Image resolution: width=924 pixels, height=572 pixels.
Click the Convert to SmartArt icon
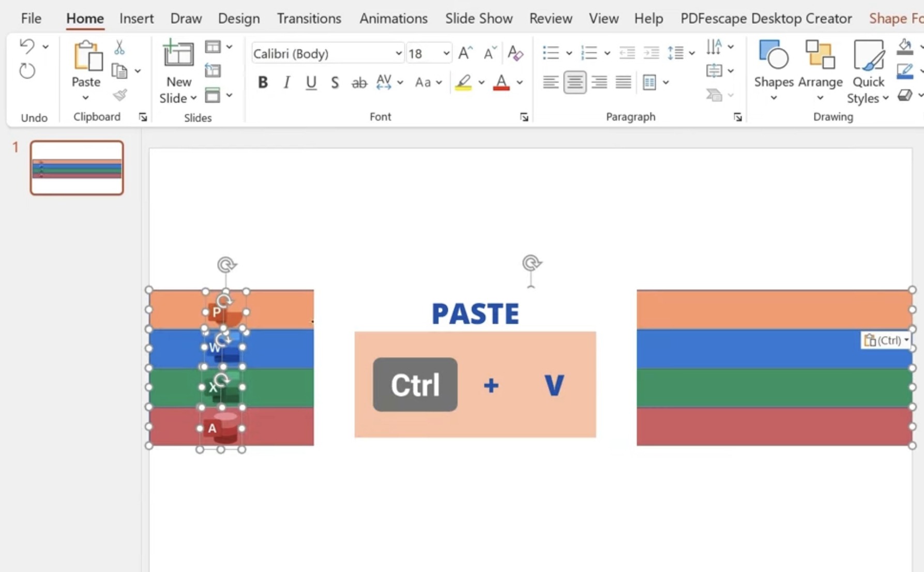[x=714, y=95]
